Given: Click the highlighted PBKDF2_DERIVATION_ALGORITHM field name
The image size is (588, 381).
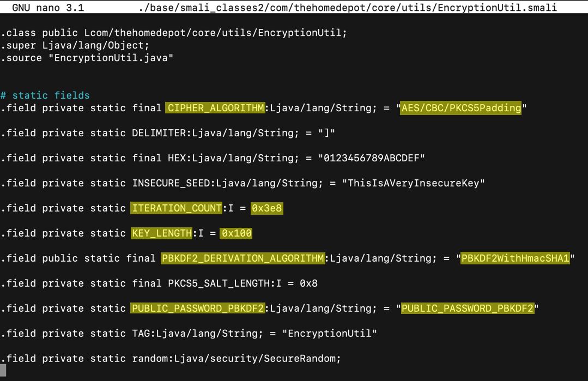Looking at the screenshot, I should [x=243, y=258].
